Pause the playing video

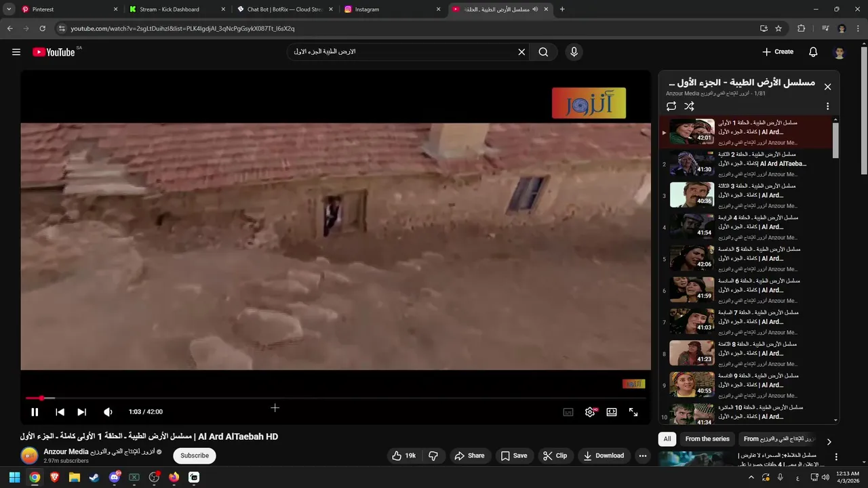35,411
